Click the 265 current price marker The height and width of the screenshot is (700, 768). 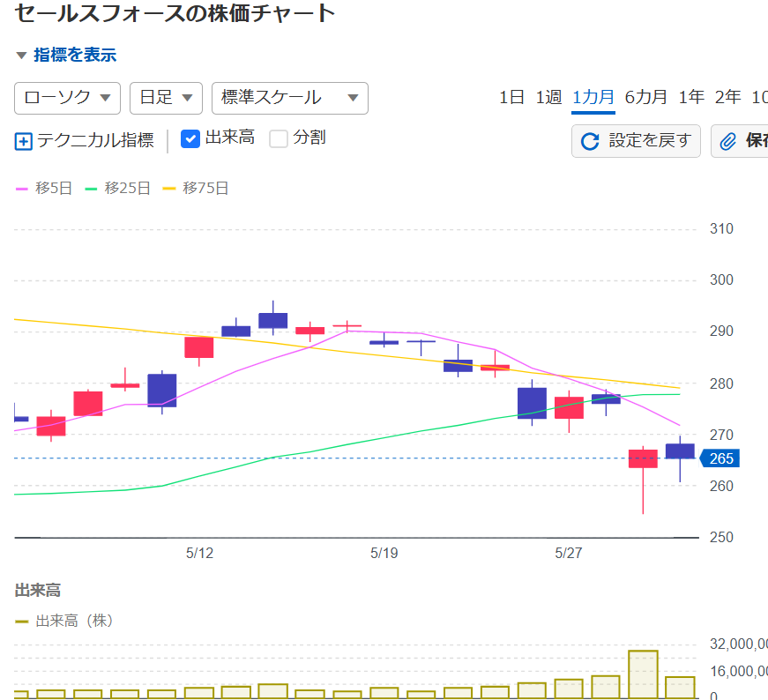pyautogui.click(x=720, y=458)
